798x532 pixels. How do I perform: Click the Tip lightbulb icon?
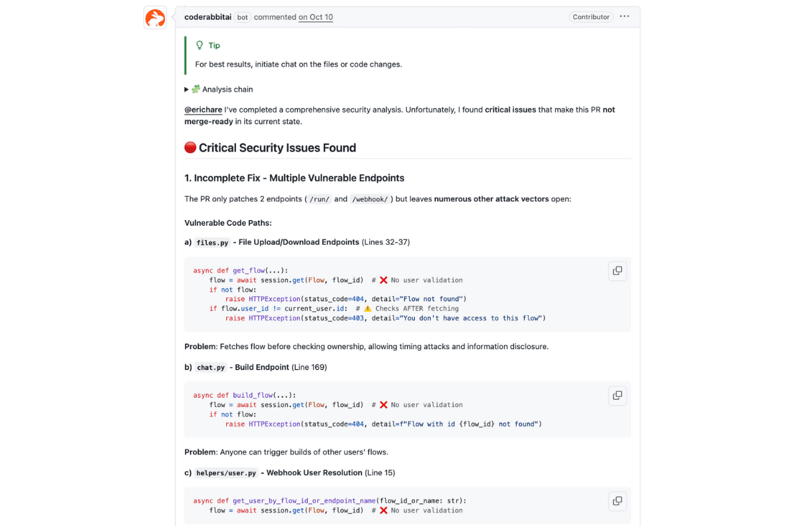coord(199,45)
